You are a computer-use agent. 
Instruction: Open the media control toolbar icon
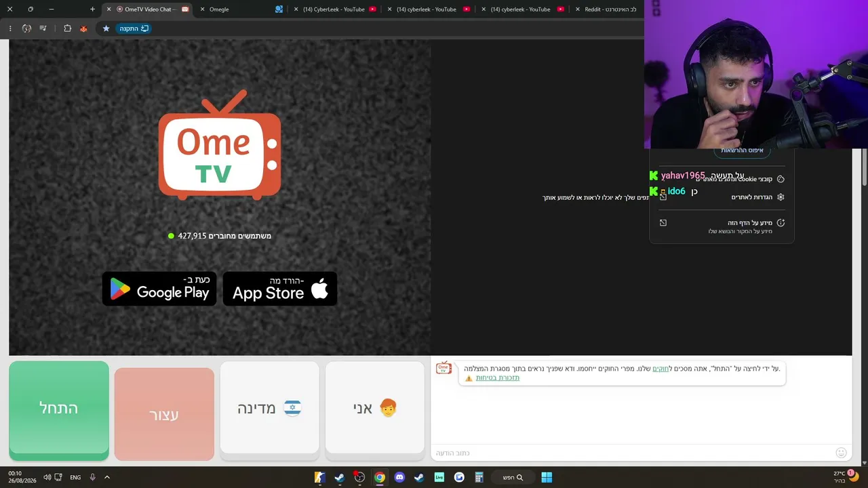(43, 28)
